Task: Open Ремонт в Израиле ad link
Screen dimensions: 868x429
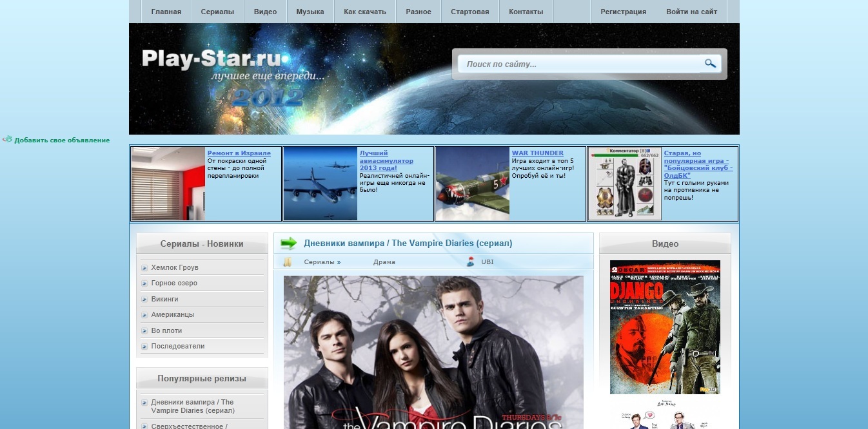Action: point(239,153)
